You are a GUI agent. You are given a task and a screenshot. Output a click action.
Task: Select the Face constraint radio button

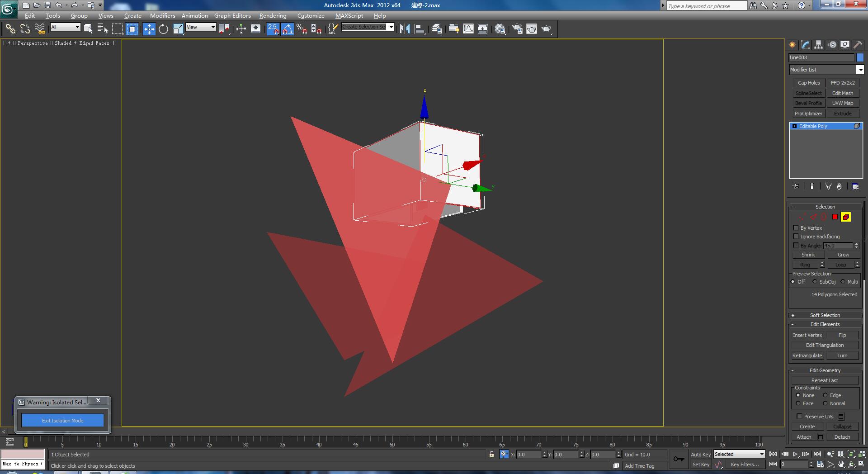(798, 403)
